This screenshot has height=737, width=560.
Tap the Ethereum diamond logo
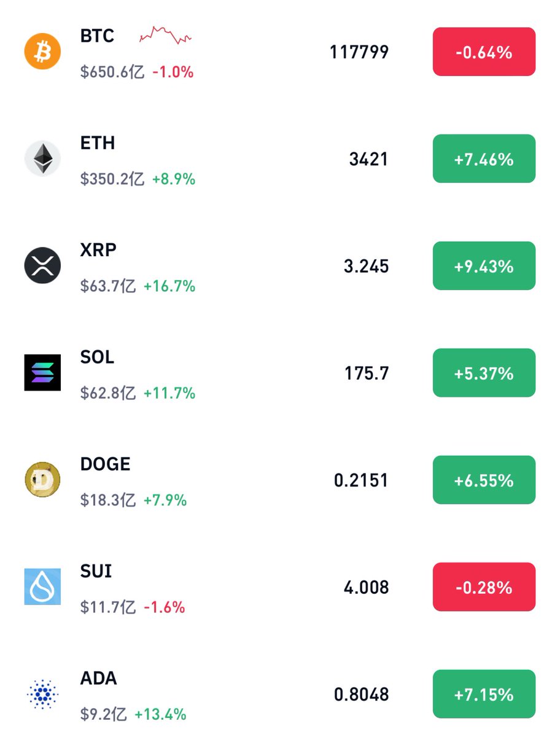point(42,158)
